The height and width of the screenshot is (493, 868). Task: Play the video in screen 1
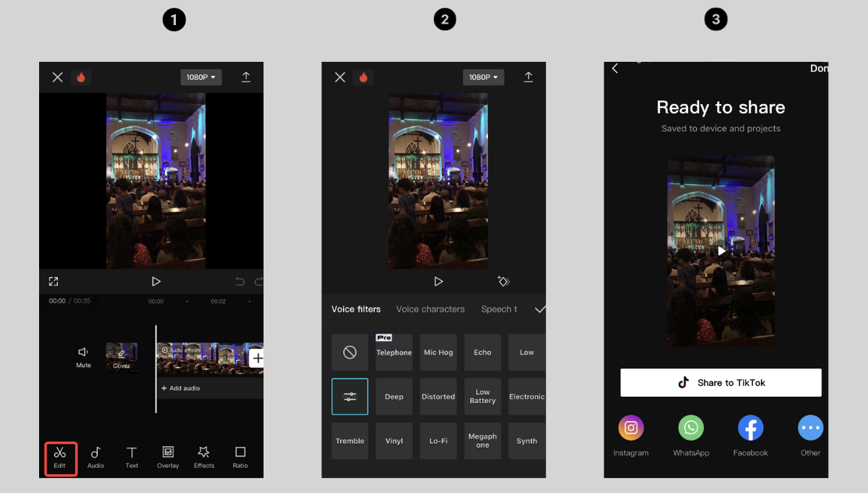pos(156,282)
